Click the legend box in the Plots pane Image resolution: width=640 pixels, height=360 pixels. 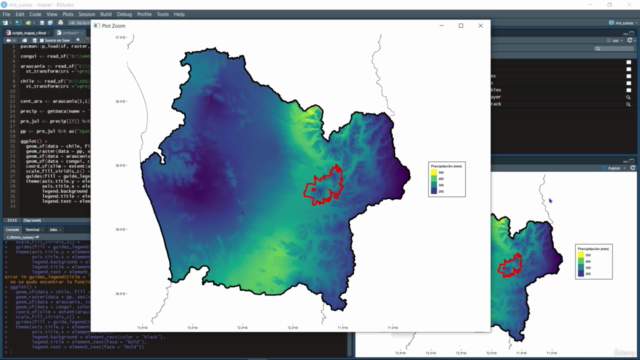[594, 262]
